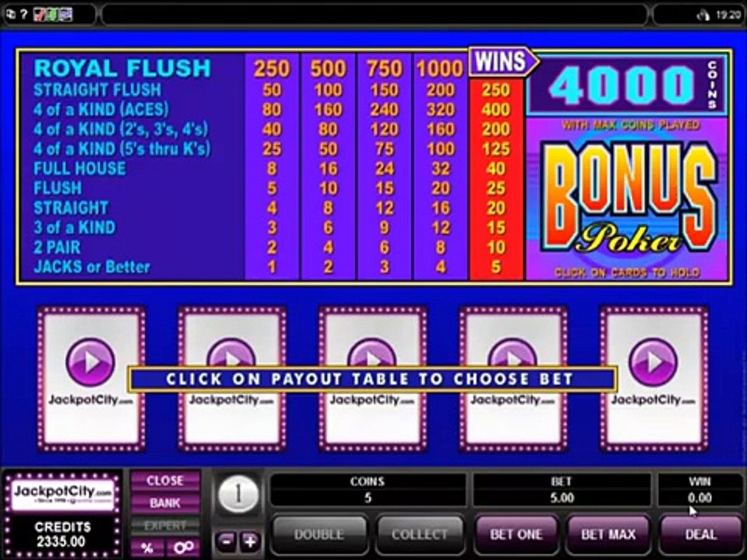Viewport: 747px width, 560px height.
Task: Click the leftmost face-down card
Action: point(91,379)
